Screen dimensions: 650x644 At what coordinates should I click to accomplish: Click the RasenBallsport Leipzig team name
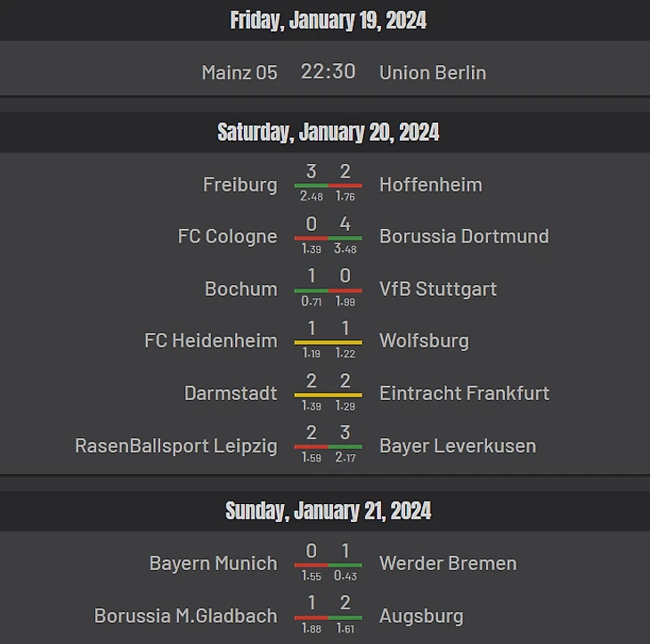pos(176,445)
